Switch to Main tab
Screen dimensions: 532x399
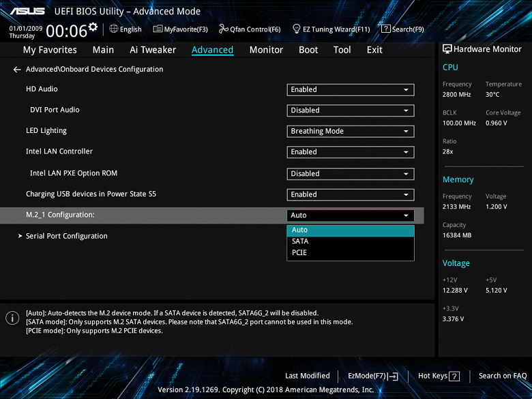coord(103,50)
